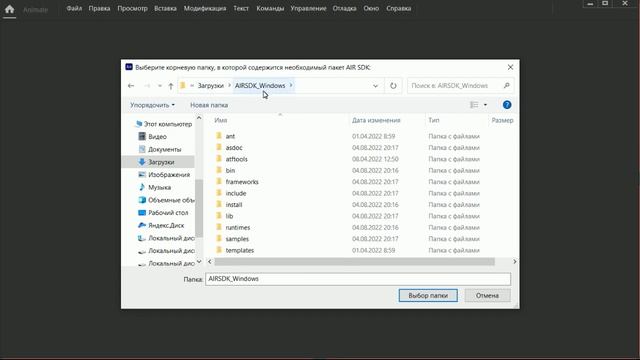Open the Справка menu
This screenshot has width=640, height=360.
pos(398,8)
